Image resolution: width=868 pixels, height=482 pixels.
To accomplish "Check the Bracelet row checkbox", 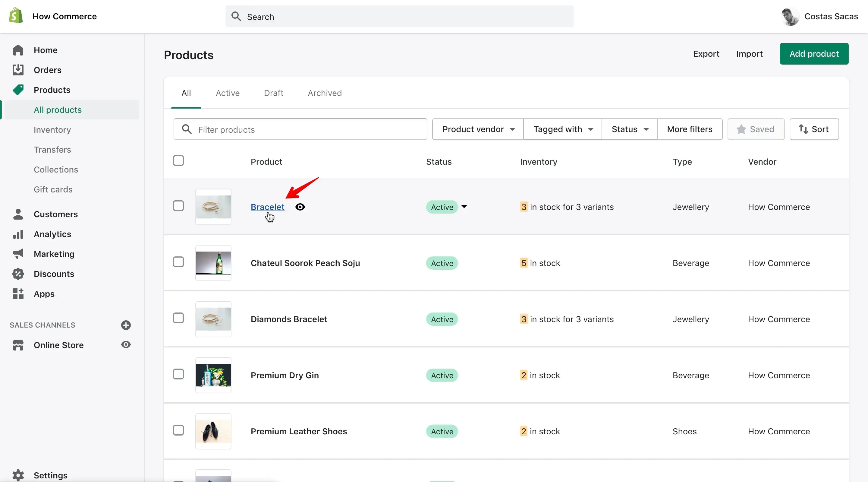I will [x=178, y=206].
